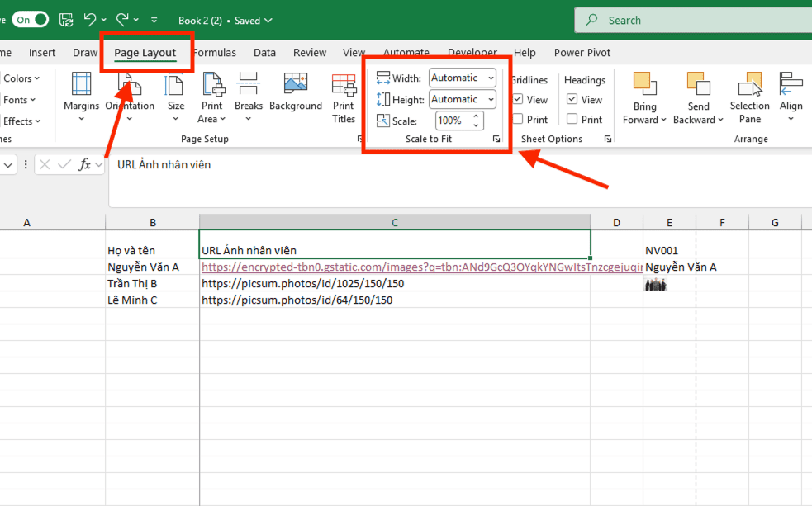812x506 pixels.
Task: Decrease Scale with the down spinner arrow
Action: coord(476,125)
